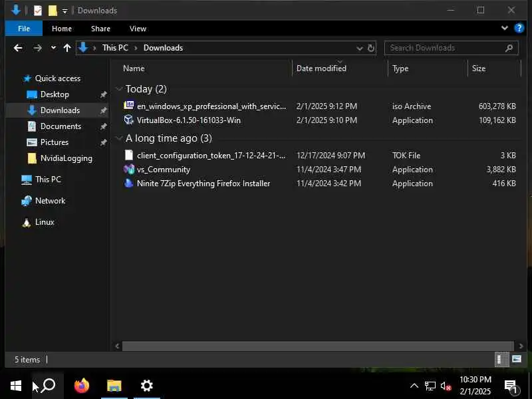This screenshot has width=532, height=399.
Task: Collapse the A long time ago (3) group
Action: 119,138
